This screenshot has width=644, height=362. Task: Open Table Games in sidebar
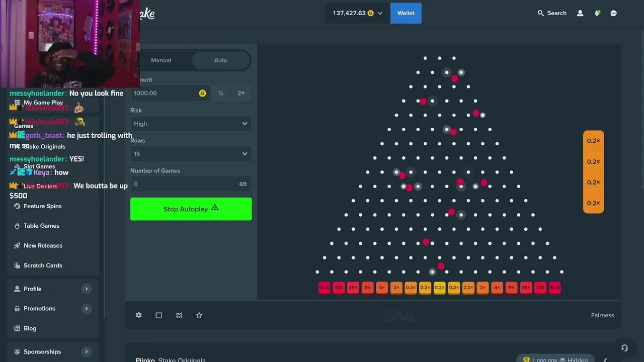pos(41,226)
